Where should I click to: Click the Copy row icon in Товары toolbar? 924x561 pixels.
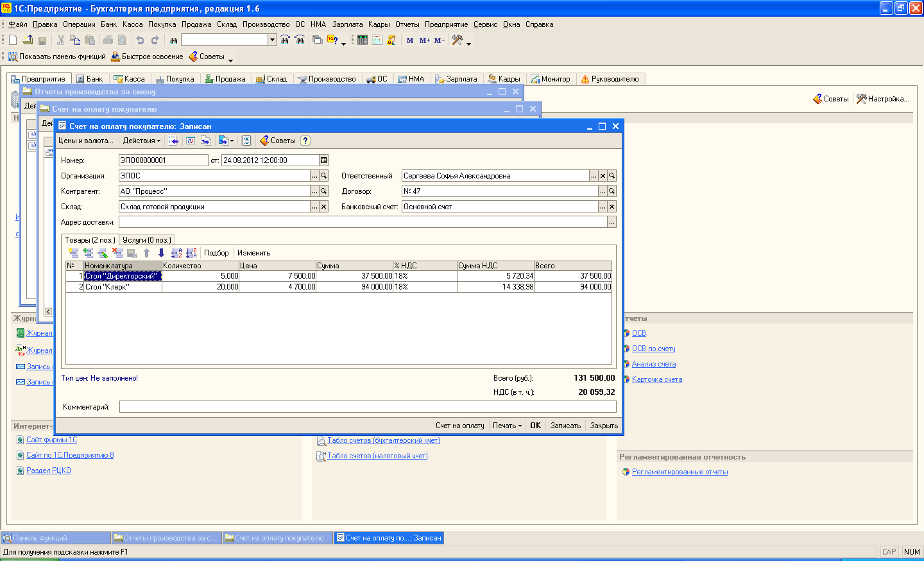88,253
